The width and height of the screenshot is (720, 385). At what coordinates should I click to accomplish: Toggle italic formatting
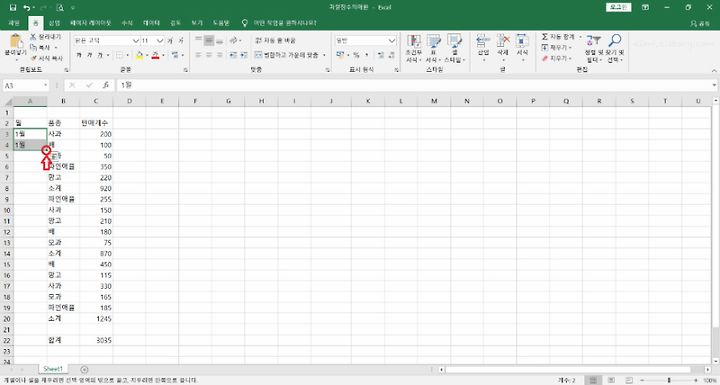(90, 55)
